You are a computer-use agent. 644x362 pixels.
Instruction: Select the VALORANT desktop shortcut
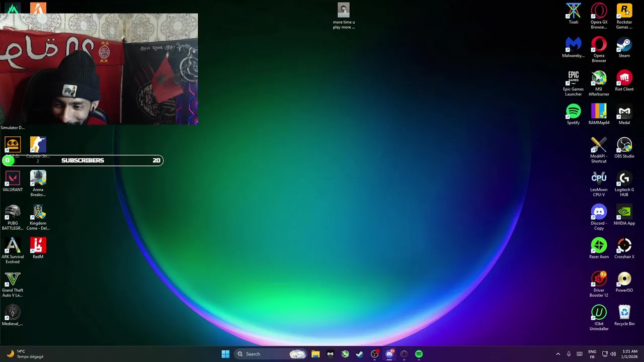click(13, 182)
